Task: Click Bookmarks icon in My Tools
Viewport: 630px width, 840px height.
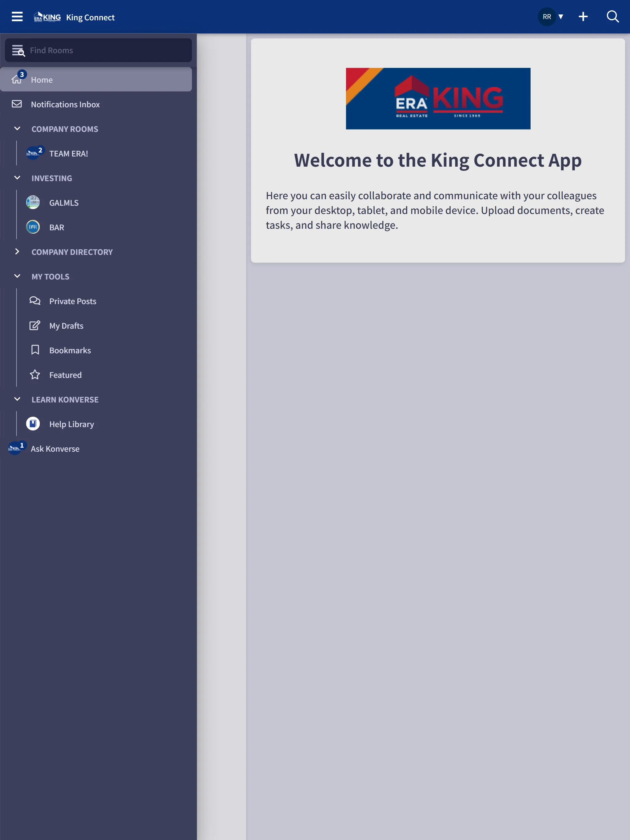Action: [34, 350]
